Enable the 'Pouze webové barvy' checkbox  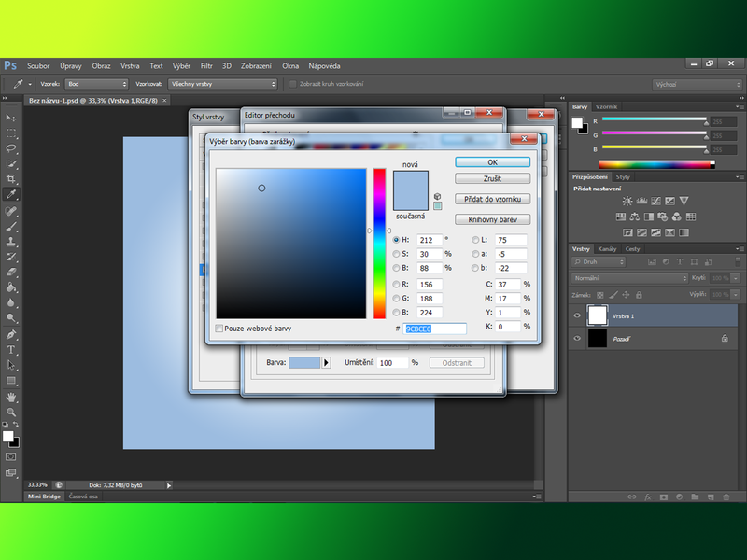coord(219,329)
